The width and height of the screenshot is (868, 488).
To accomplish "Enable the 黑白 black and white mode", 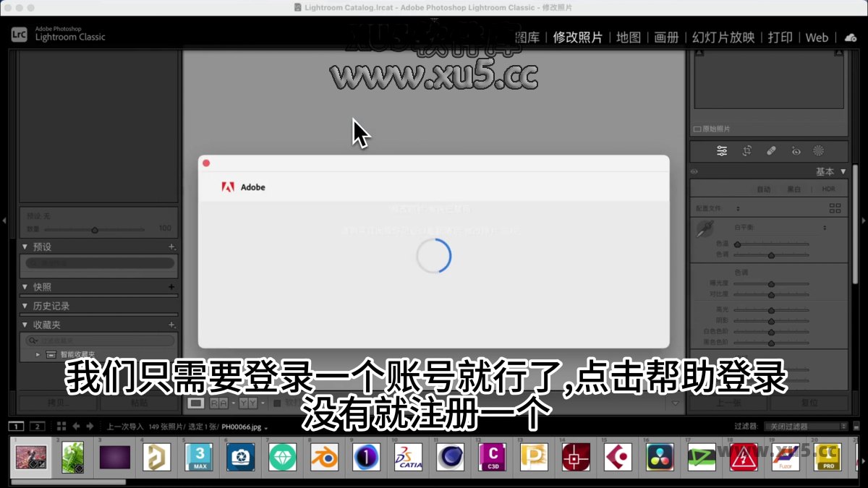I will tap(794, 189).
